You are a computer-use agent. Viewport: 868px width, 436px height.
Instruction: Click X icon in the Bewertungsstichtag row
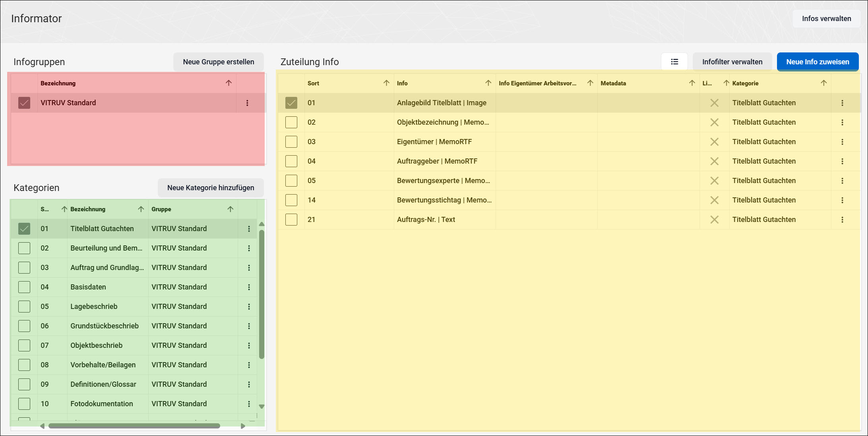(714, 200)
